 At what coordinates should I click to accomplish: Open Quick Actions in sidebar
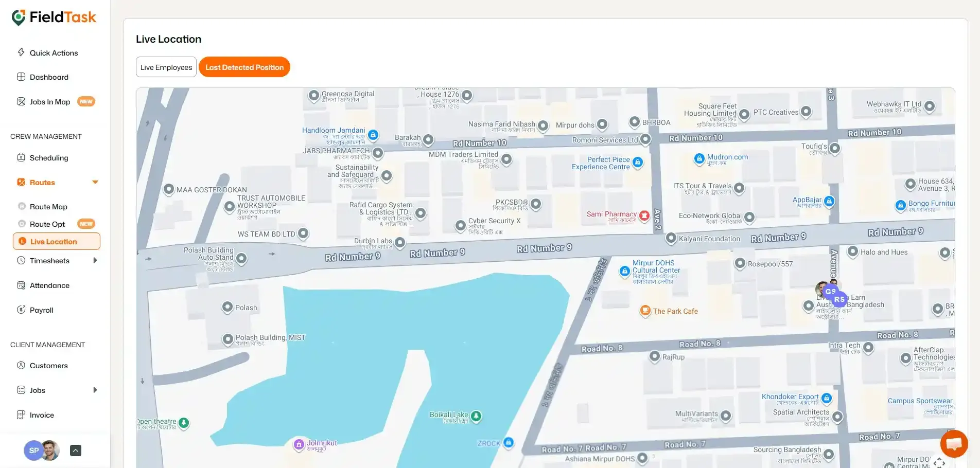coord(54,53)
